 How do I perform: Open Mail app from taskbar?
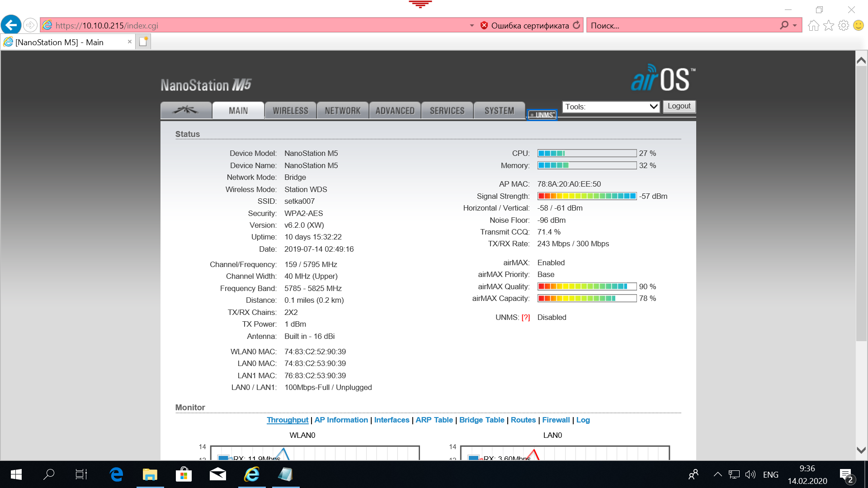[218, 474]
